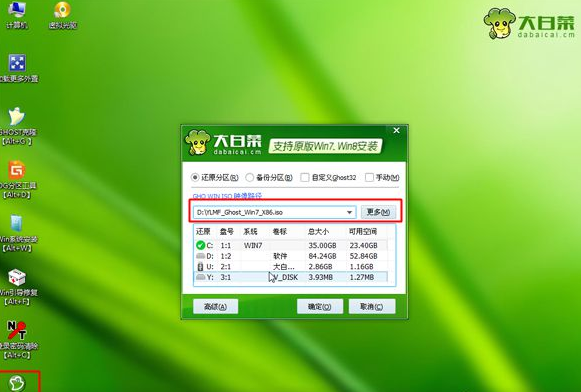
Task: Select the V_DISK volume label cell
Action: (285, 277)
